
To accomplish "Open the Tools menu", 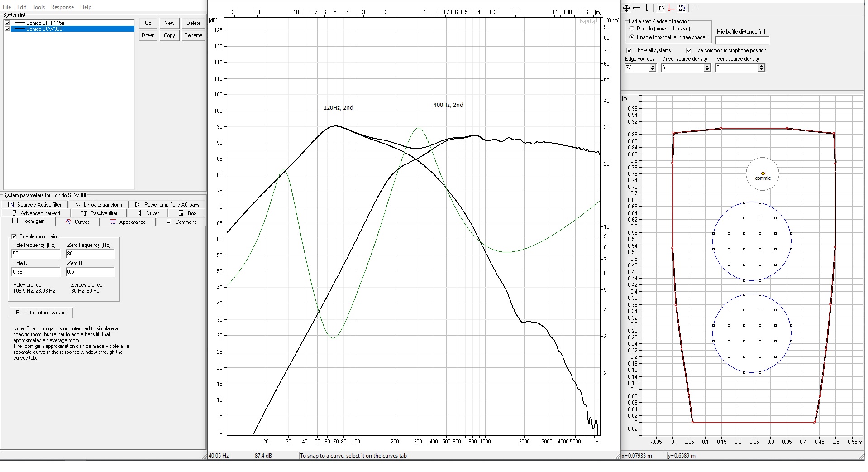I will pos(38,7).
